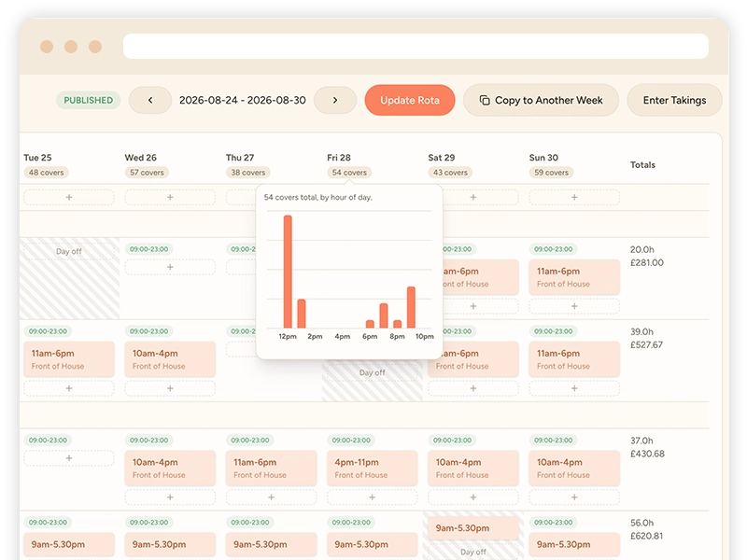The height and width of the screenshot is (560, 747).
Task: Open Wed 26 10am-4pm shift in 37.0h row
Action: pos(170,469)
